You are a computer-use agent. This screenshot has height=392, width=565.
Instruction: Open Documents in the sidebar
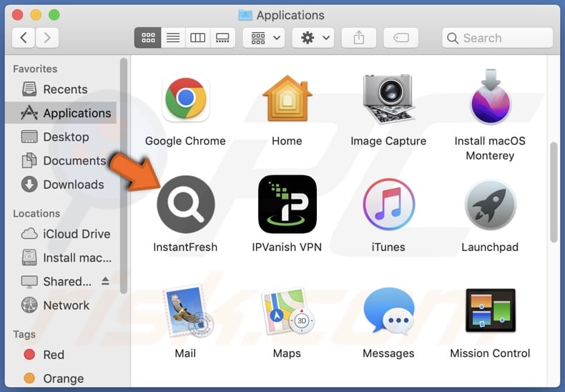click(61, 161)
